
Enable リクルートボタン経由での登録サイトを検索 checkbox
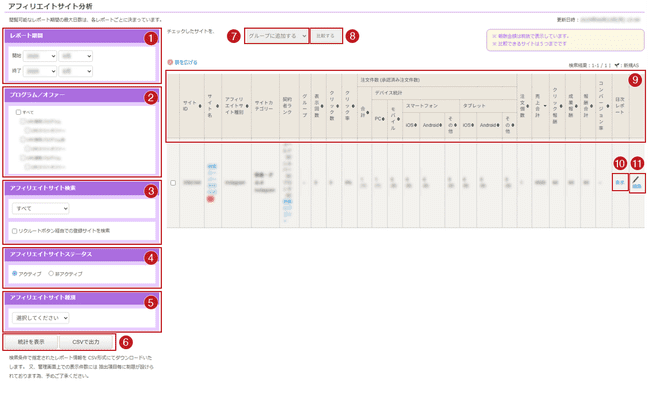(15, 231)
